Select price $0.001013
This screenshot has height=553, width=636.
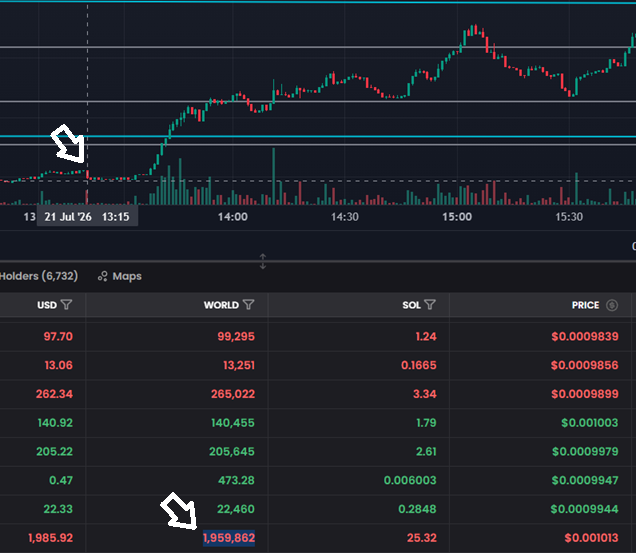[x=591, y=538]
